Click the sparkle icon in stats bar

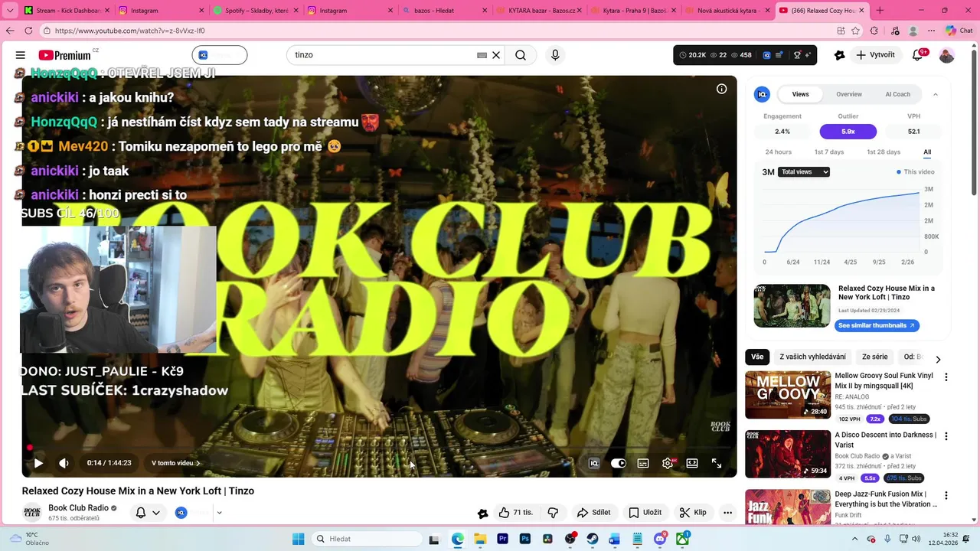(x=808, y=55)
